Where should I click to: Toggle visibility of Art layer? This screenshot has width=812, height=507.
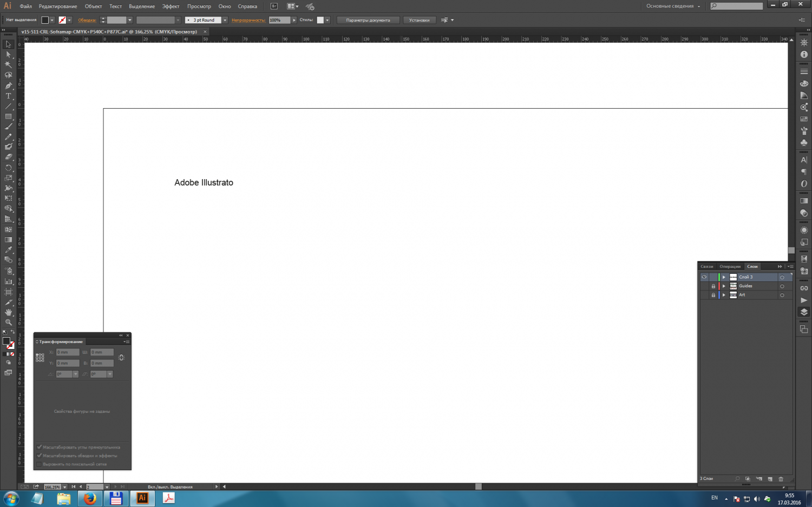click(704, 295)
